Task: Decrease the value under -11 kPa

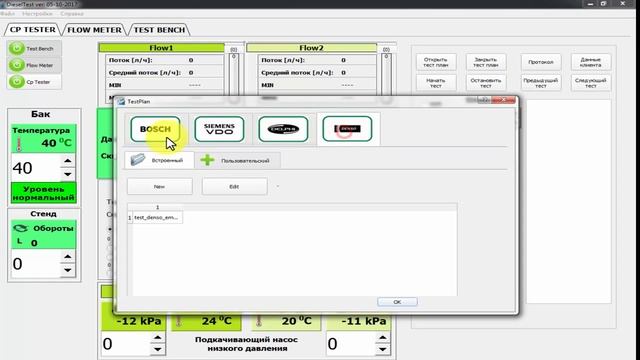Action: (382, 349)
